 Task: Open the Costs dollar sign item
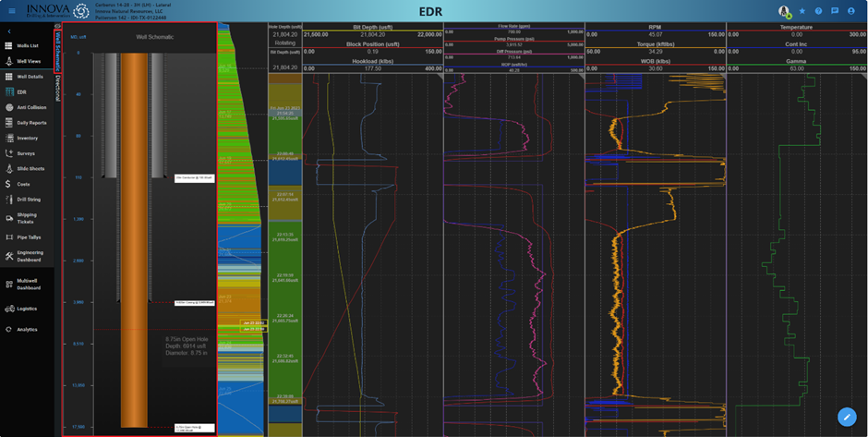point(24,184)
